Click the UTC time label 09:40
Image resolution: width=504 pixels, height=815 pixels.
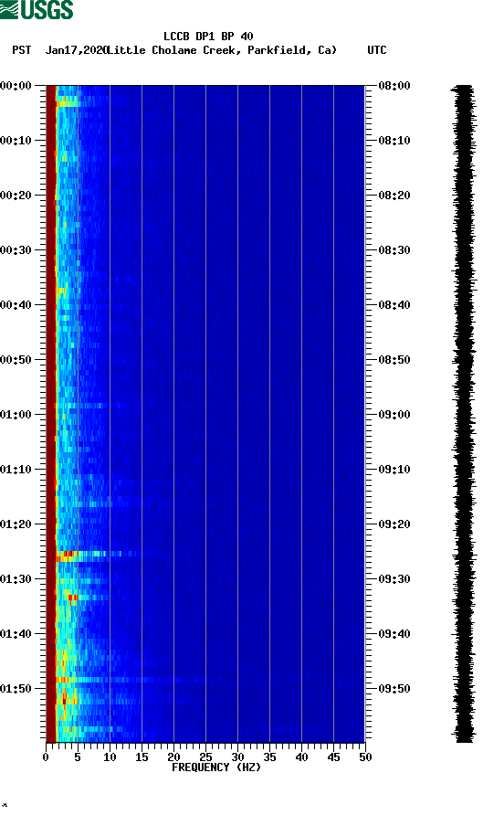pos(394,634)
